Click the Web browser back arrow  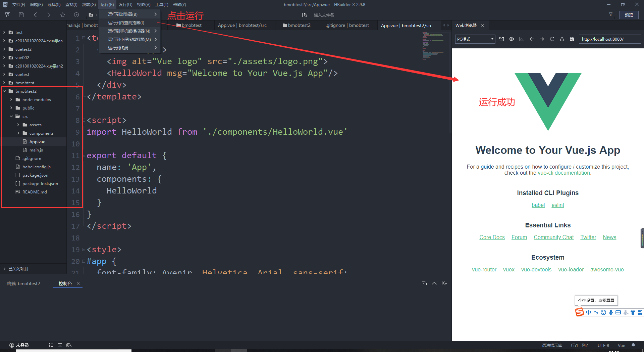pyautogui.click(x=532, y=39)
